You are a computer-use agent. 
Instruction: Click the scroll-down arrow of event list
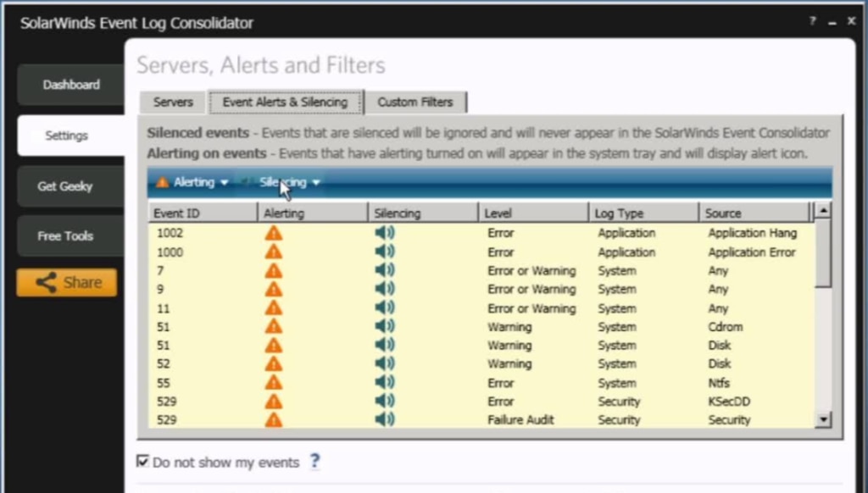pyautogui.click(x=823, y=419)
